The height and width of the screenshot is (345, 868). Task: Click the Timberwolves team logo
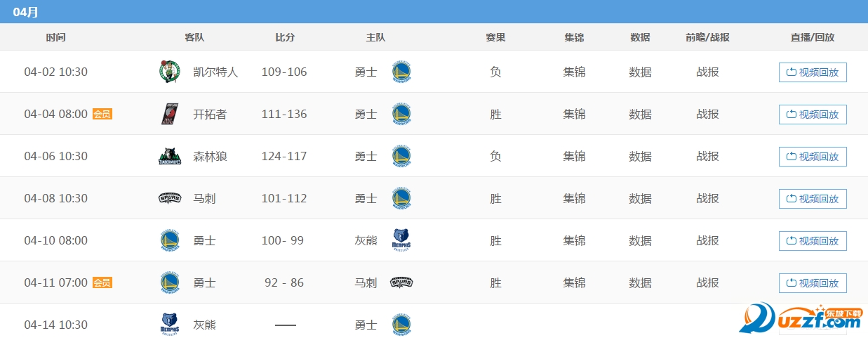click(169, 156)
